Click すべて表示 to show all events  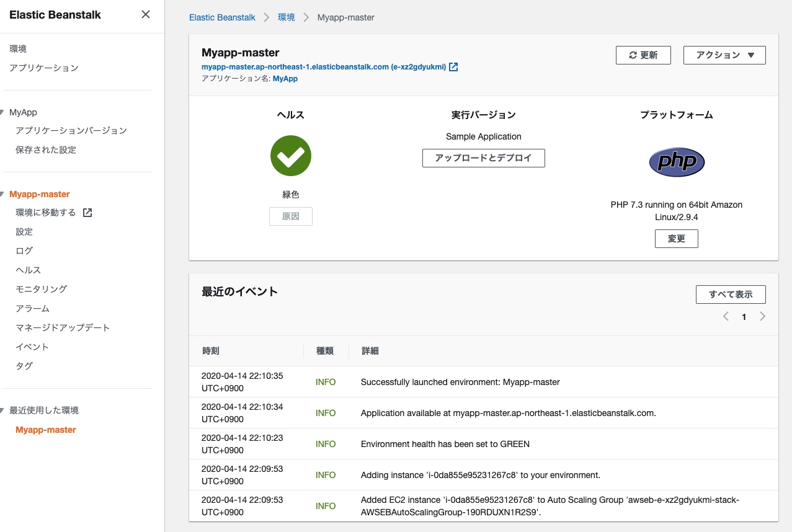tap(730, 295)
